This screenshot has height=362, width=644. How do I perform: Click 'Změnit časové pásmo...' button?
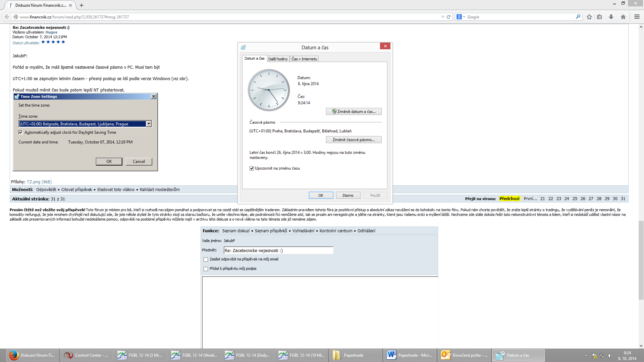[354, 140]
